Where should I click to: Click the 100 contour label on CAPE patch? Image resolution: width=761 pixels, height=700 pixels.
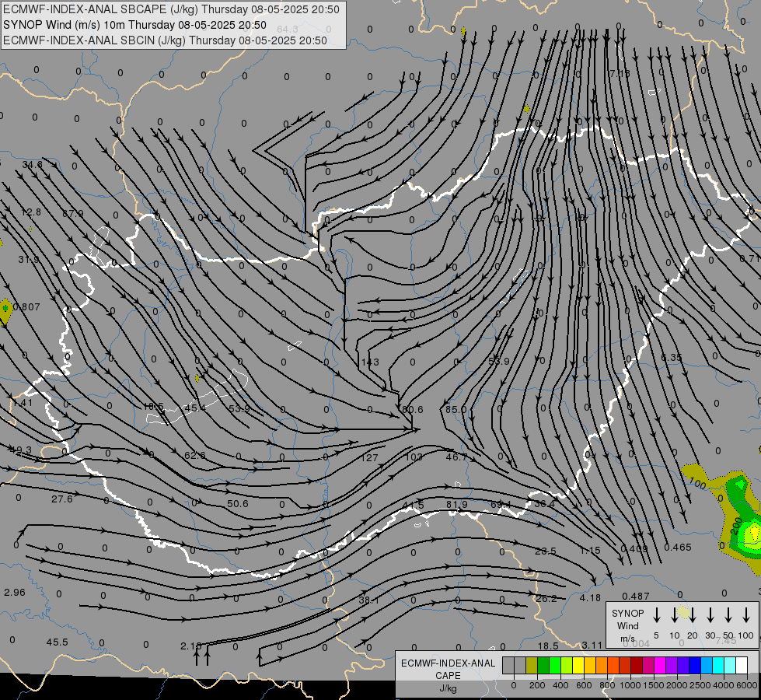697,483
